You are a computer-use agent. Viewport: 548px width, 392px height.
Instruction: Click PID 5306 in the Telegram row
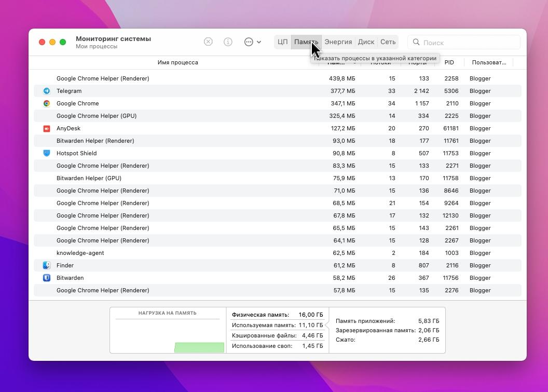(451, 91)
